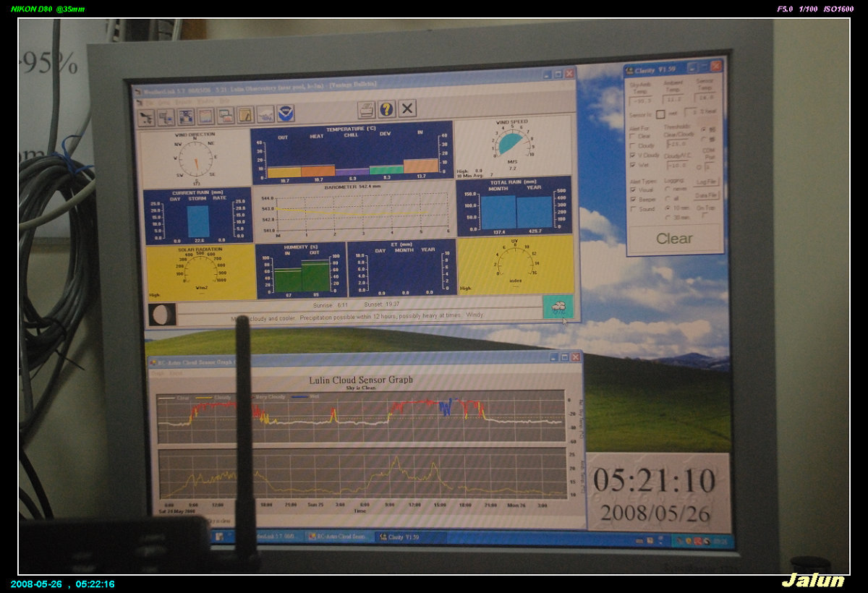Click the Ambient Temp value field in Clarity
Screen dimensions: 868x593
pyautogui.click(x=674, y=98)
